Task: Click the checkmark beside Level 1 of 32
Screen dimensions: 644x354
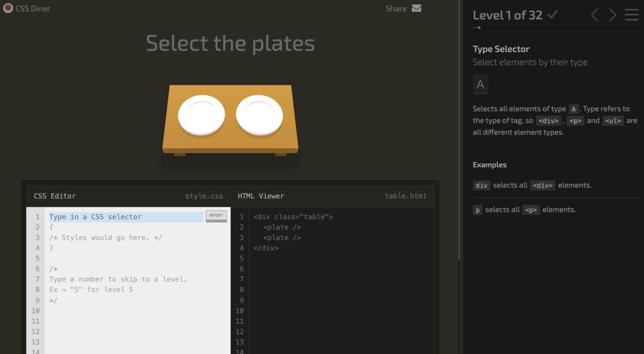Action: (x=553, y=15)
